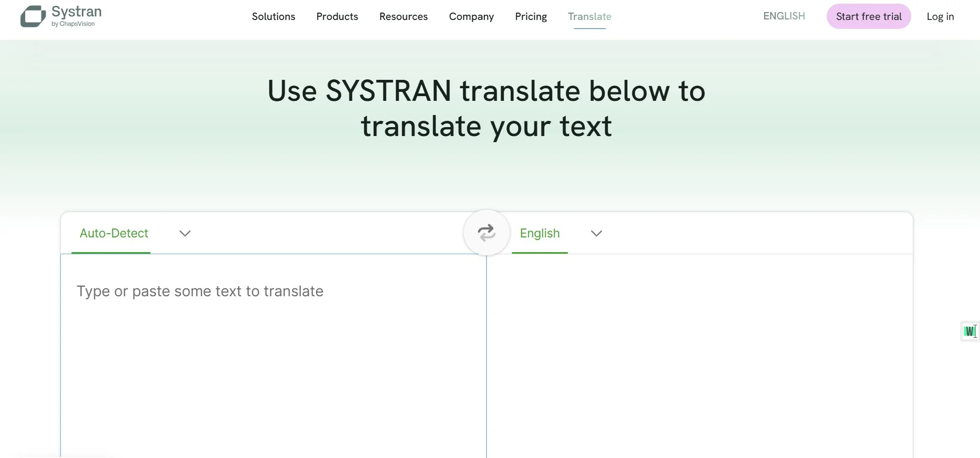The width and height of the screenshot is (980, 458).
Task: Click the Log in link
Action: tap(940, 17)
